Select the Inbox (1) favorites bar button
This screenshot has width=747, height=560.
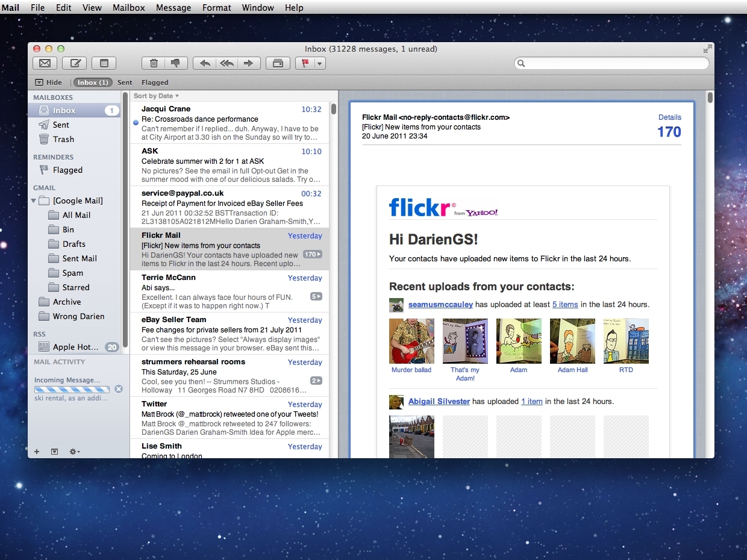(x=93, y=82)
